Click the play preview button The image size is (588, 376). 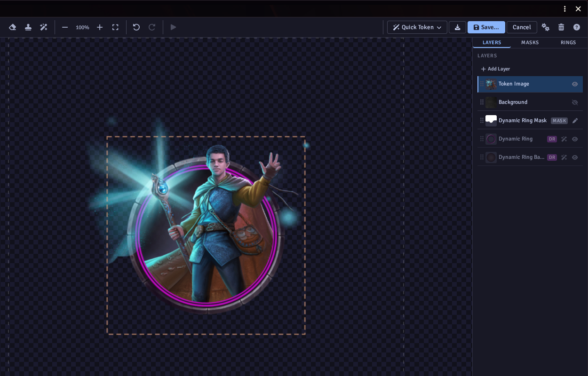[173, 27]
